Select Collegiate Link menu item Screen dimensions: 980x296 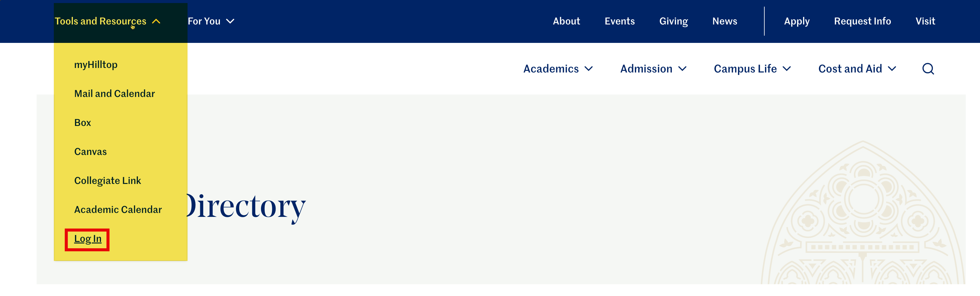pyautogui.click(x=108, y=181)
